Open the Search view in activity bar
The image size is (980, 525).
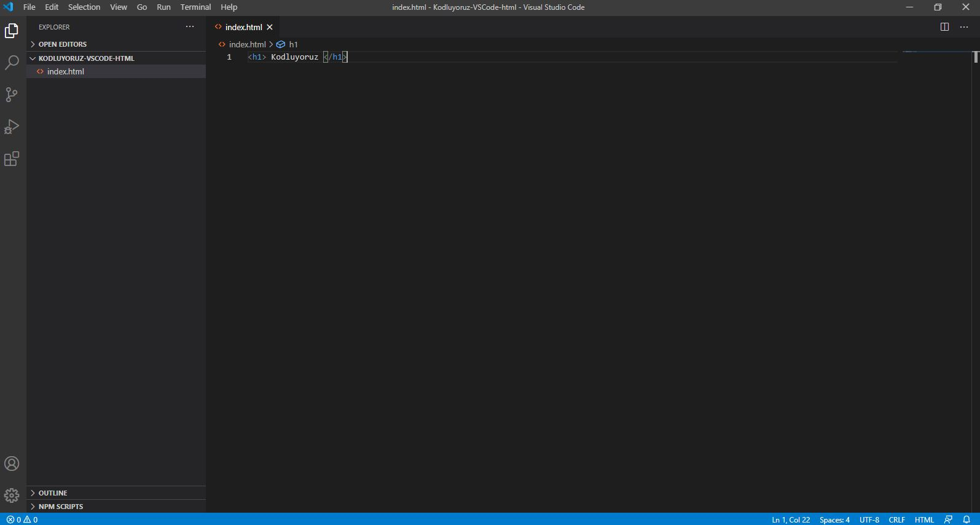[x=12, y=62]
